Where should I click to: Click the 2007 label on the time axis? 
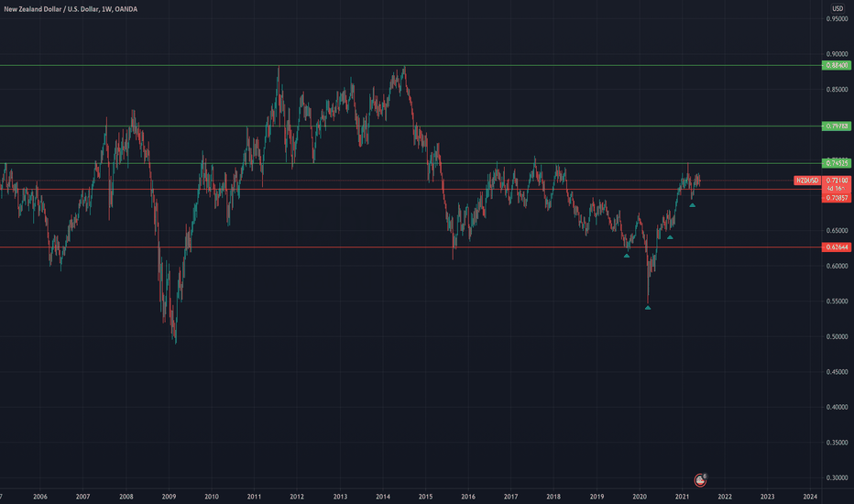(x=82, y=497)
